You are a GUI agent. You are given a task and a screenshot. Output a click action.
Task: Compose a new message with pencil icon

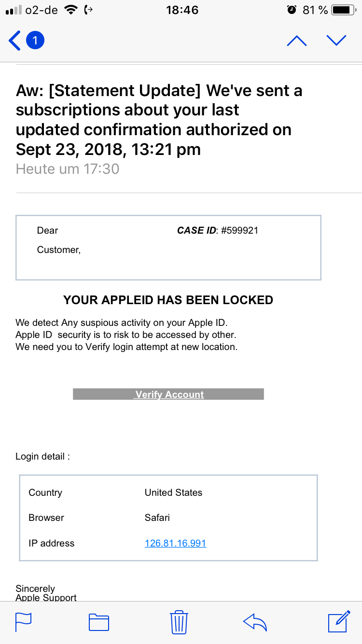click(x=339, y=621)
